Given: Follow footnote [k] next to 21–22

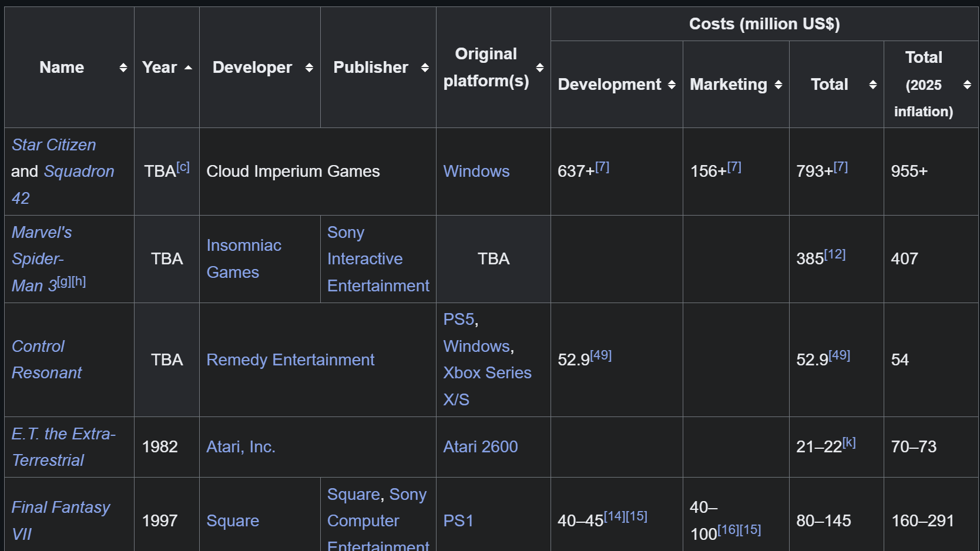Looking at the screenshot, I should 849,442.
